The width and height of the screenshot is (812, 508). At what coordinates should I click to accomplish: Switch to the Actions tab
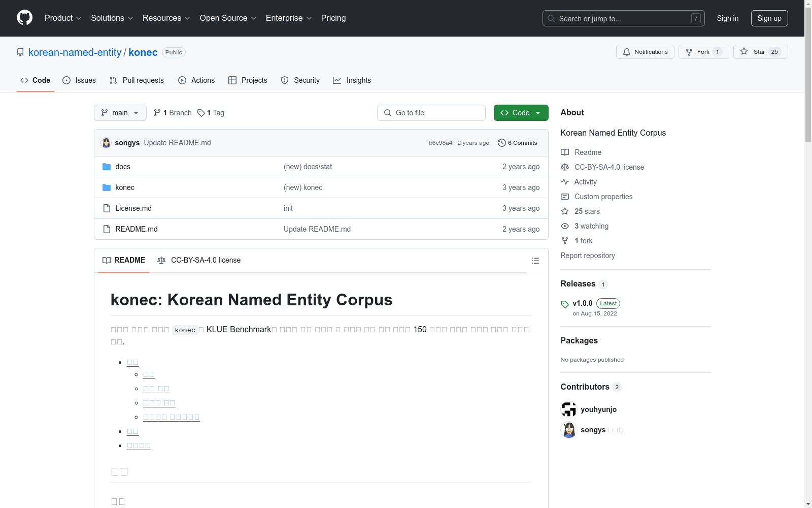point(196,80)
